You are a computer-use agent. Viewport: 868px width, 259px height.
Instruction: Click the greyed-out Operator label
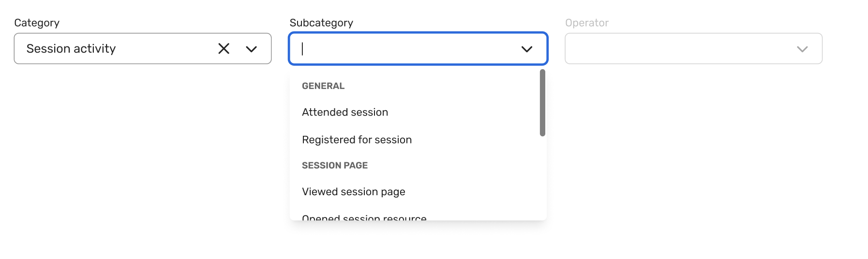point(586,23)
